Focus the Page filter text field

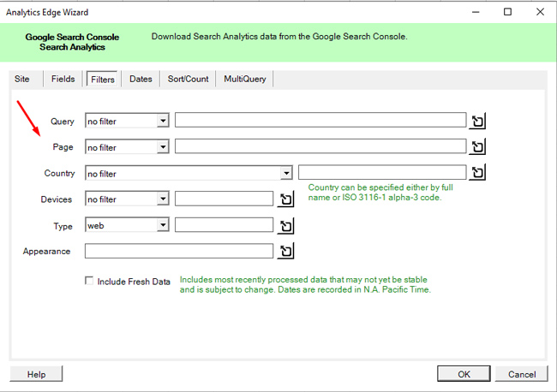coord(320,146)
